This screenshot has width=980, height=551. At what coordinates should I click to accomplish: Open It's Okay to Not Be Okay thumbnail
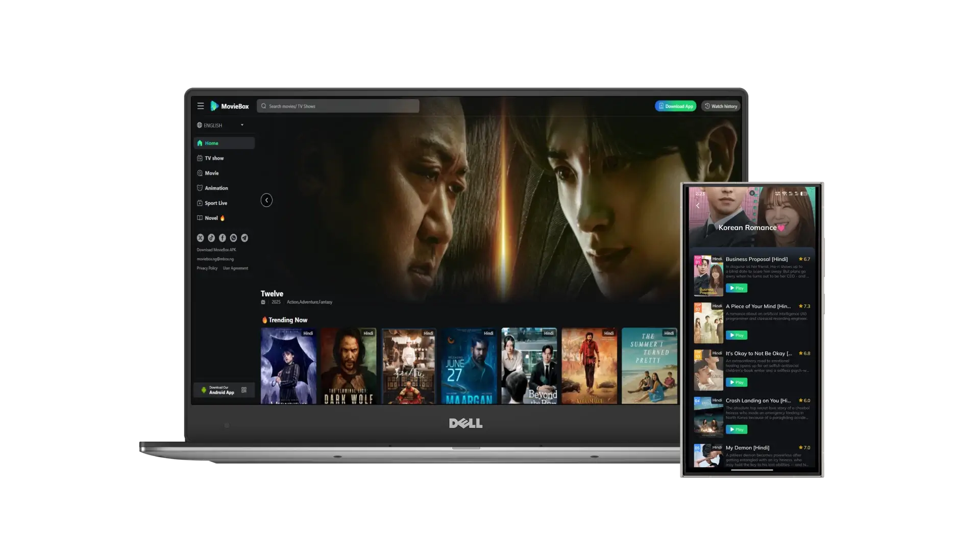708,370
